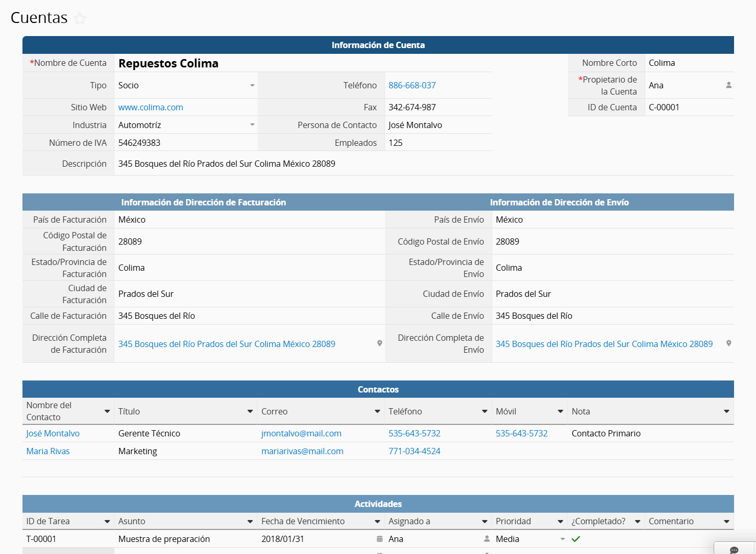Screen dimensions: 756x554
Task: Open the Nombre del Contacto column menu
Action: [x=107, y=411]
